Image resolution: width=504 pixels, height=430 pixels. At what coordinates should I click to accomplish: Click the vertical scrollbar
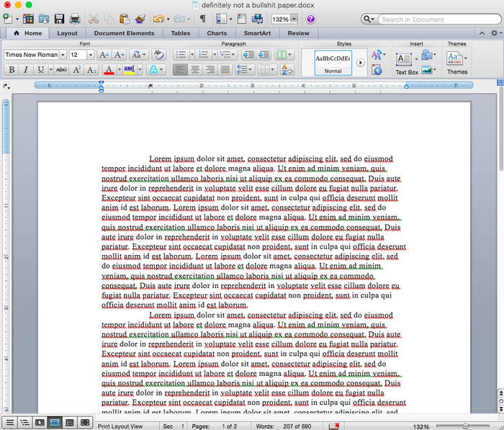tap(501, 129)
